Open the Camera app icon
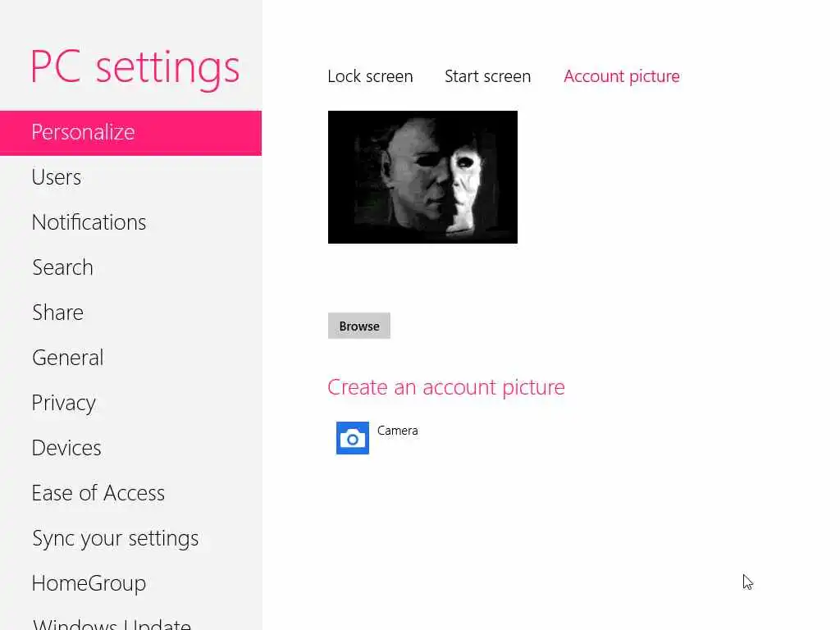This screenshot has height=630, width=840. [353, 438]
